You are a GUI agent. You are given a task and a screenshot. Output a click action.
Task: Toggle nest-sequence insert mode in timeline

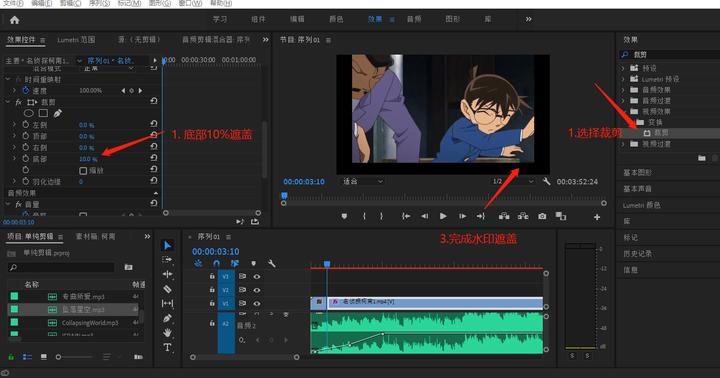click(x=198, y=264)
